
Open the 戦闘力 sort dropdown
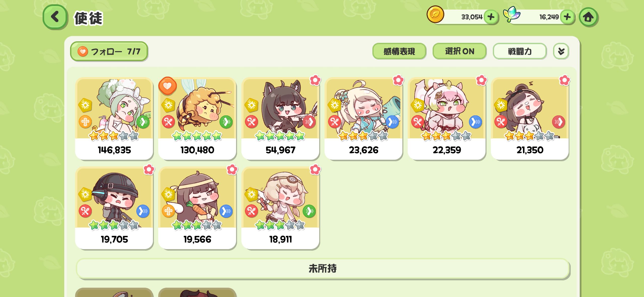click(x=520, y=51)
